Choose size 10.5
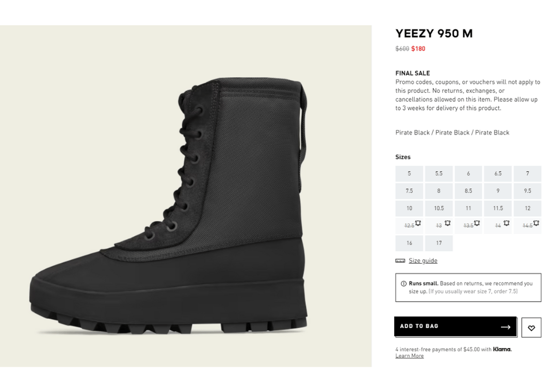552x392 pixels. 439,208
